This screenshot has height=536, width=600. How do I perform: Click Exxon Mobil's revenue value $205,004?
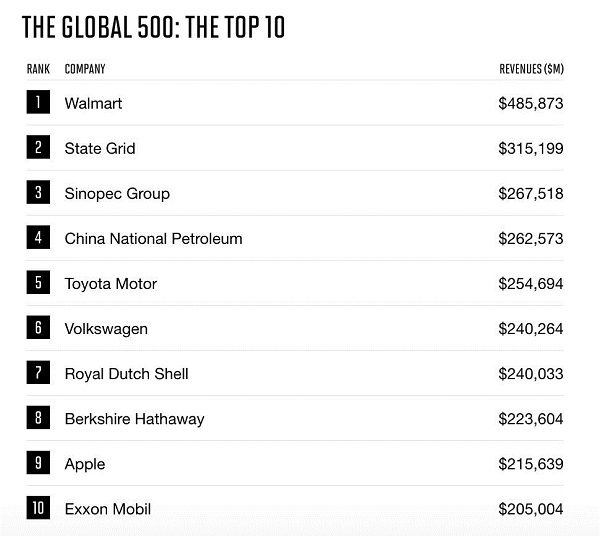[x=531, y=509]
